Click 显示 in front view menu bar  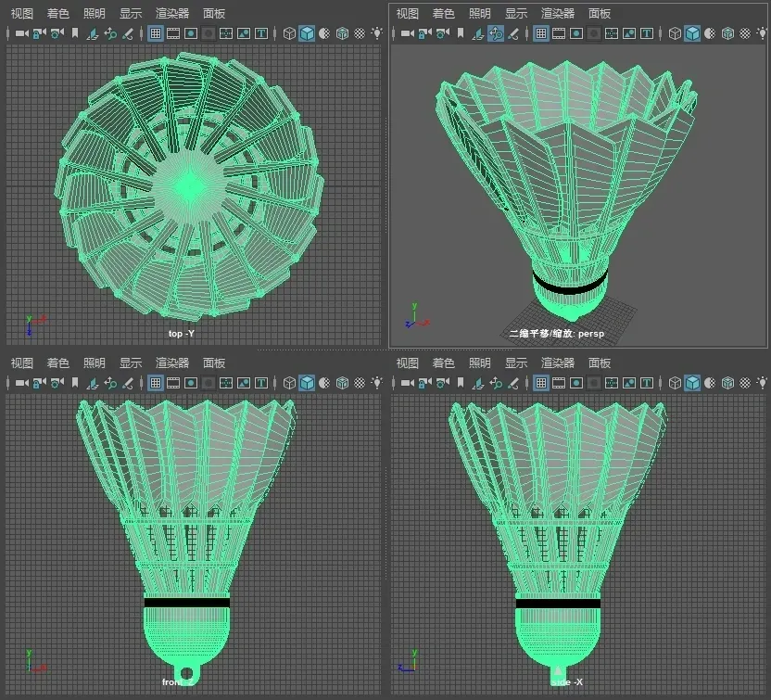131,363
